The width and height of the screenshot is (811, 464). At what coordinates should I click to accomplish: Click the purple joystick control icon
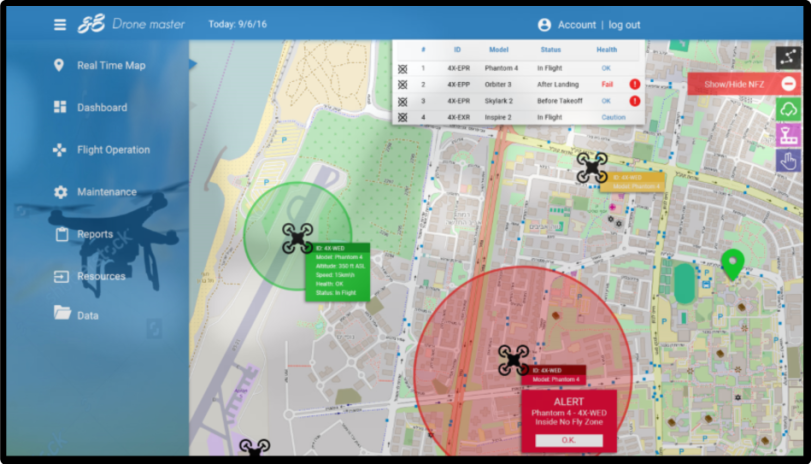788,135
